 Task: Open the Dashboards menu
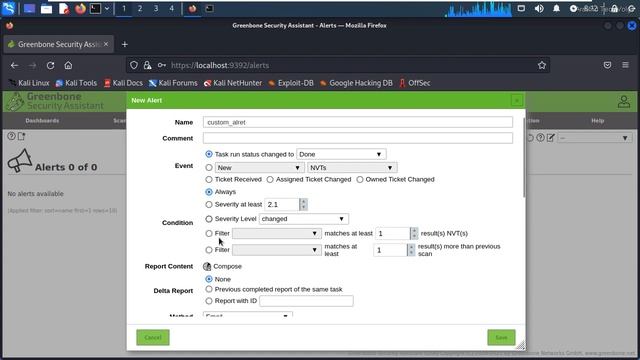click(42, 121)
